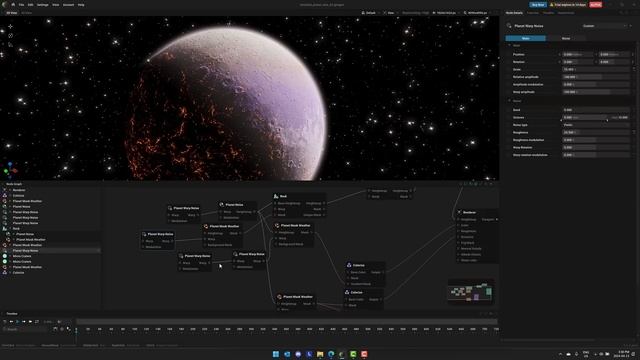Click the Home icon in the menu bar
The width and height of the screenshot is (640, 360).
[13, 5]
